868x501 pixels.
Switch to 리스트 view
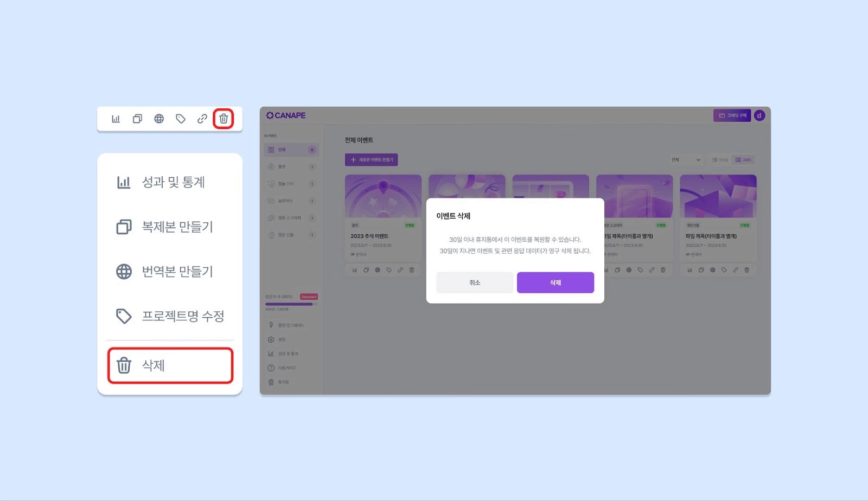tap(720, 159)
